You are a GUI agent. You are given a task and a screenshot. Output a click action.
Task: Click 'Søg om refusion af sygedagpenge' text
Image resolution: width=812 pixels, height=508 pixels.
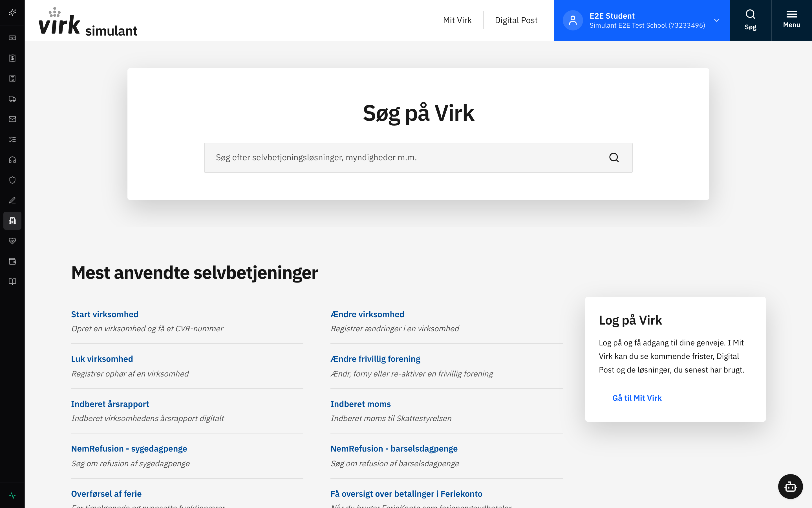(131, 463)
